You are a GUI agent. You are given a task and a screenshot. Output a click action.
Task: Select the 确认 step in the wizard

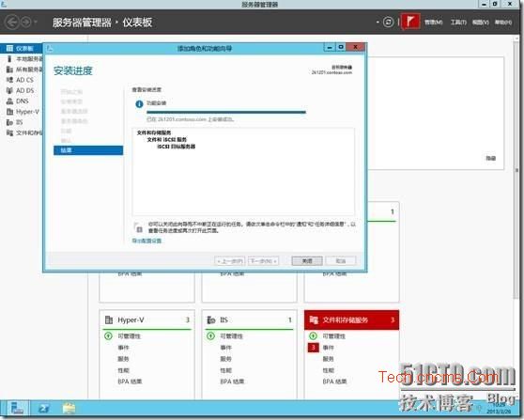coord(66,140)
